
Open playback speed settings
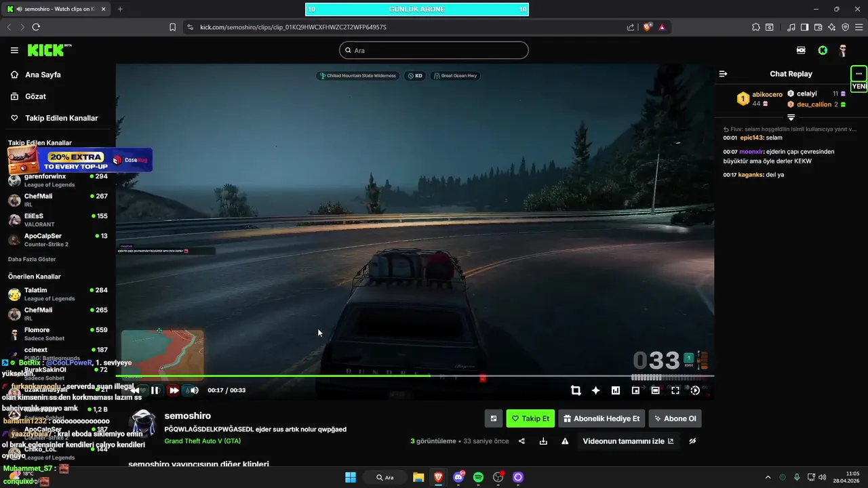695,390
